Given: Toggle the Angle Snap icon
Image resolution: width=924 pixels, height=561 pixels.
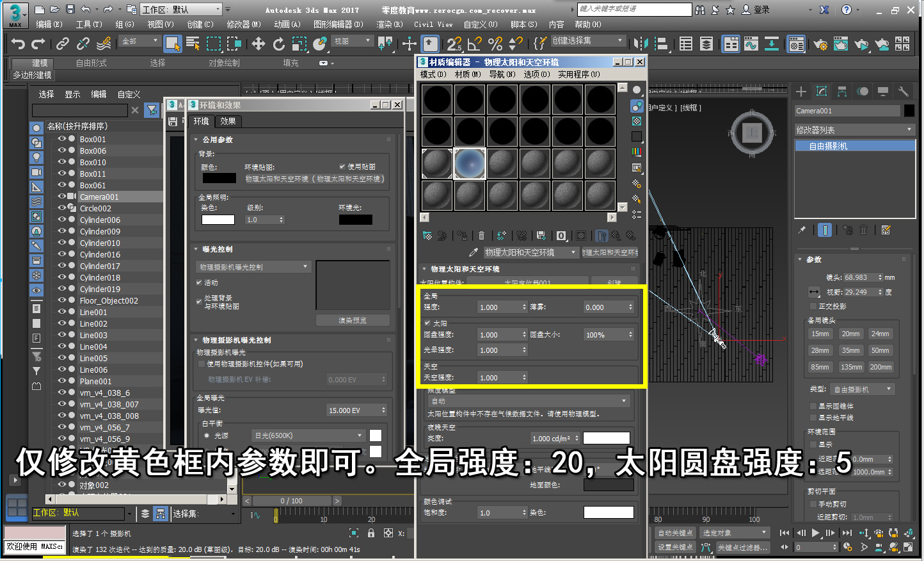Looking at the screenshot, I should click(475, 44).
